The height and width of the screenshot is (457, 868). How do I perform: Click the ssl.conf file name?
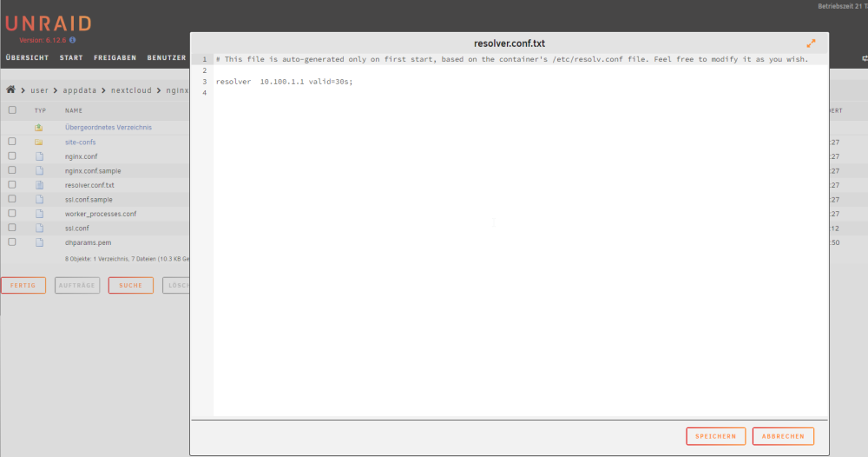tap(77, 228)
